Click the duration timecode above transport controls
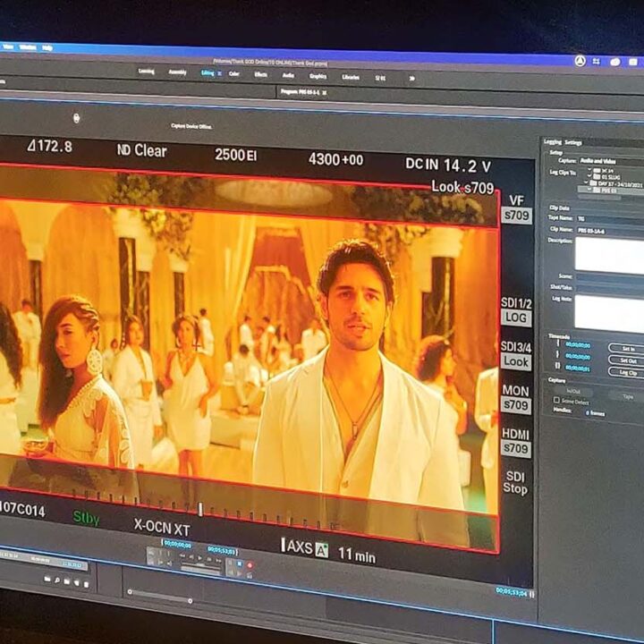Image resolution: width=644 pixels, height=644 pixels. tap(222, 549)
